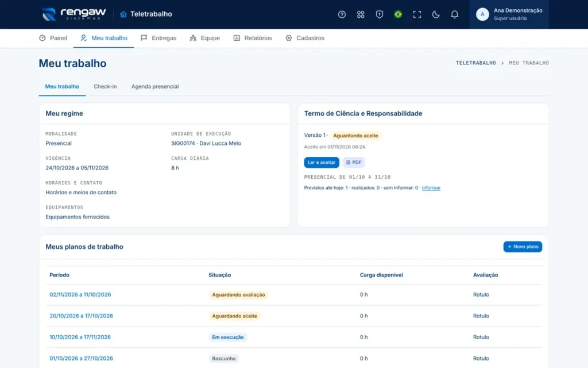Click the Rascunho status badge
The height and width of the screenshot is (368, 588).
point(223,358)
